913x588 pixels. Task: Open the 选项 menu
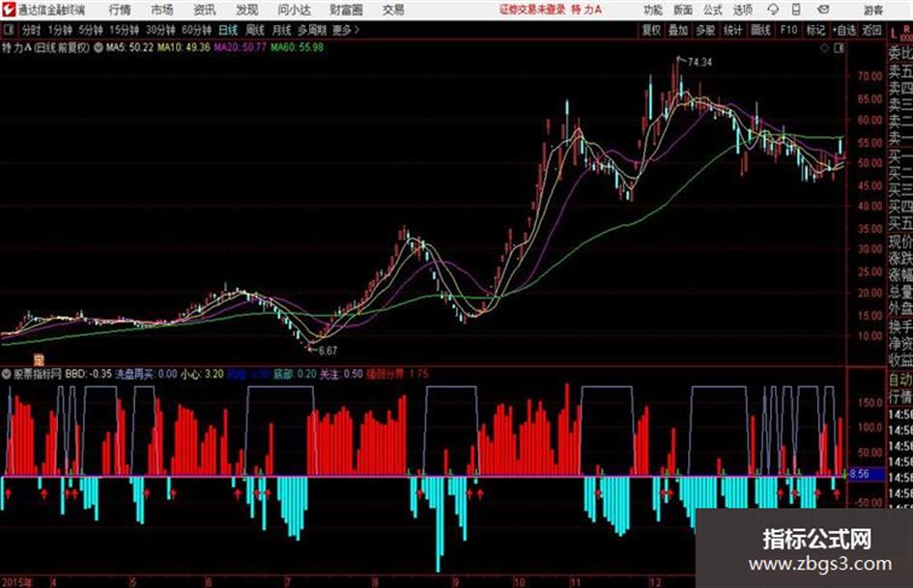(742, 10)
